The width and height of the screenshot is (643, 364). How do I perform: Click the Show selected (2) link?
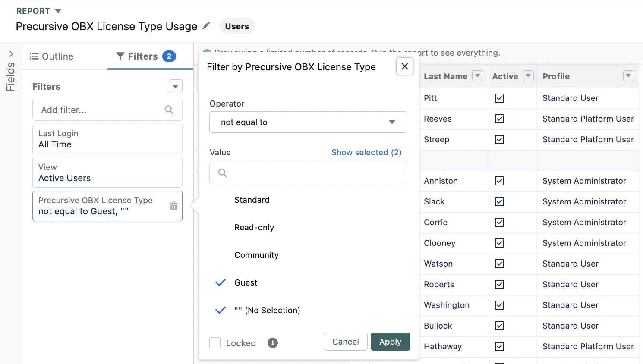(366, 152)
